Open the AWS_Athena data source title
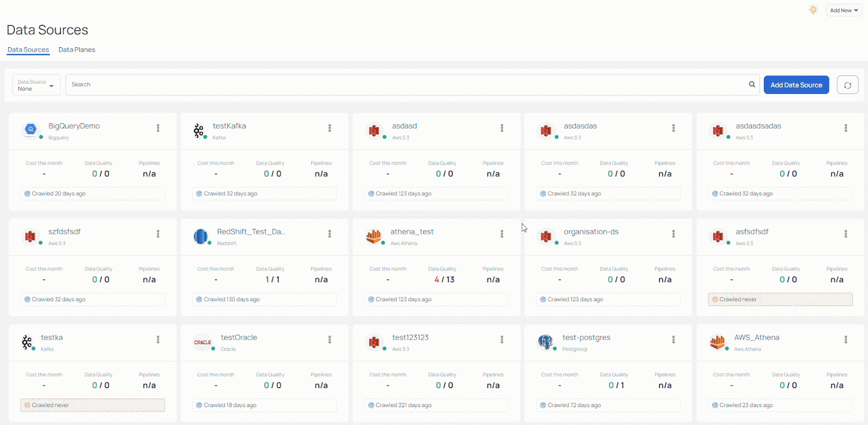This screenshot has width=868, height=425. (x=757, y=338)
